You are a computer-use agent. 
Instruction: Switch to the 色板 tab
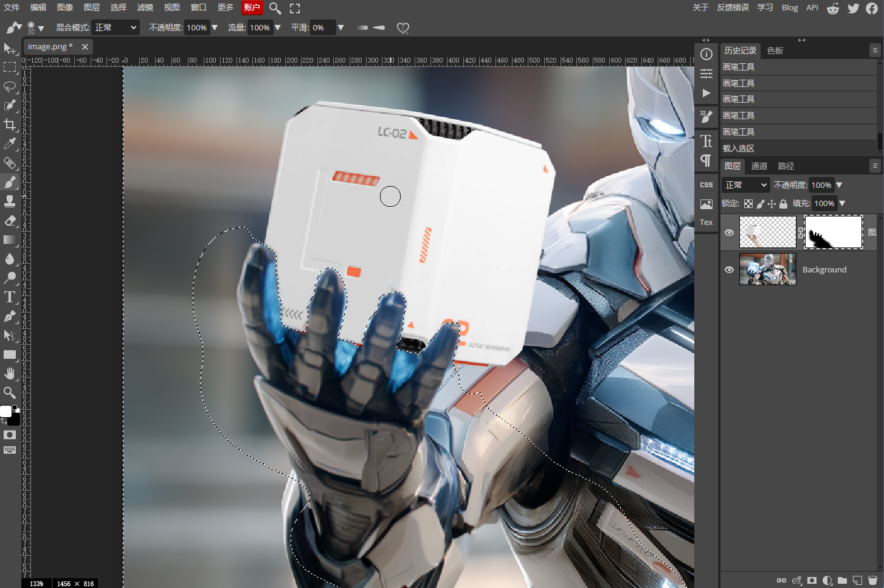pyautogui.click(x=775, y=50)
